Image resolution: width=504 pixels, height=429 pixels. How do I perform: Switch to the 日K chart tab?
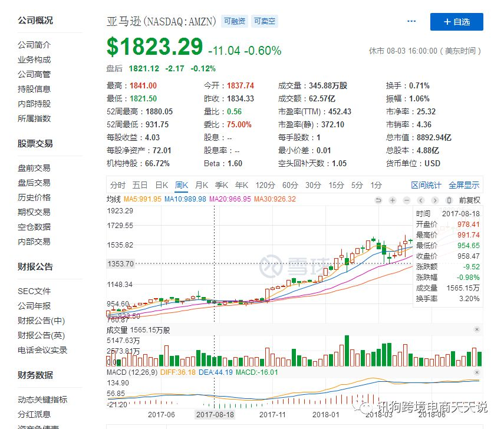click(x=162, y=185)
